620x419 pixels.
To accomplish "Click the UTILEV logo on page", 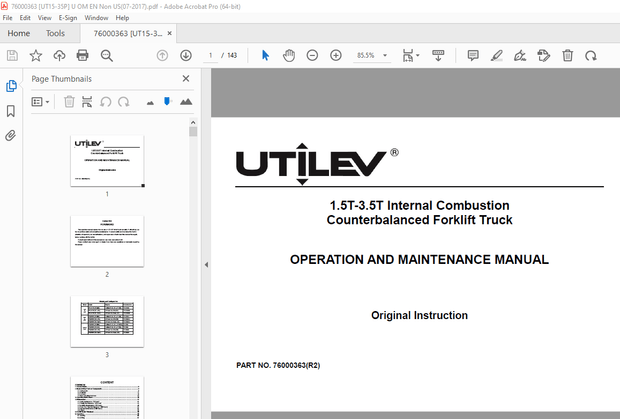I will coord(318,164).
